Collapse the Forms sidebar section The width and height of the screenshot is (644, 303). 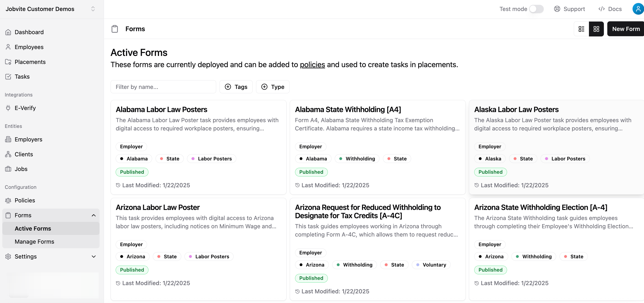point(94,215)
